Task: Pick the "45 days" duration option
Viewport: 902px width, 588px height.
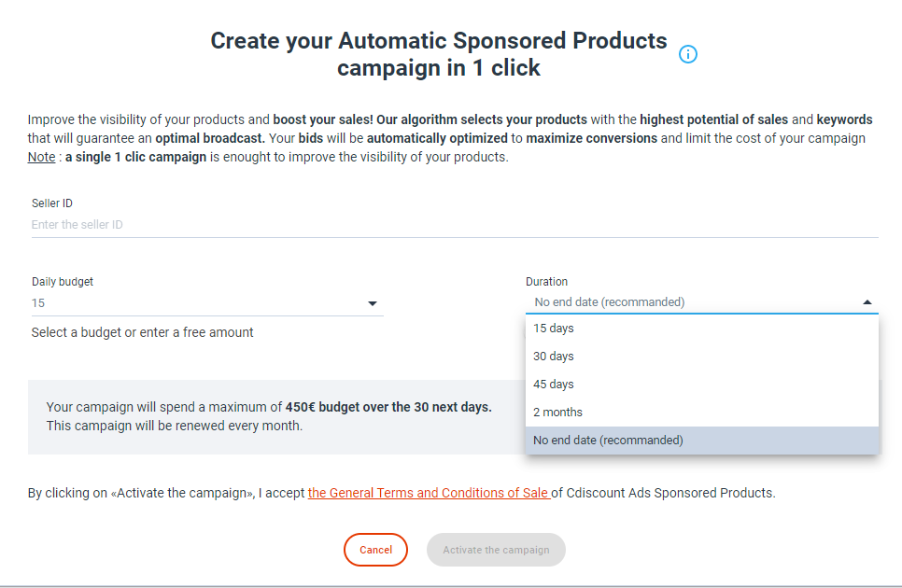Action: pyautogui.click(x=554, y=385)
